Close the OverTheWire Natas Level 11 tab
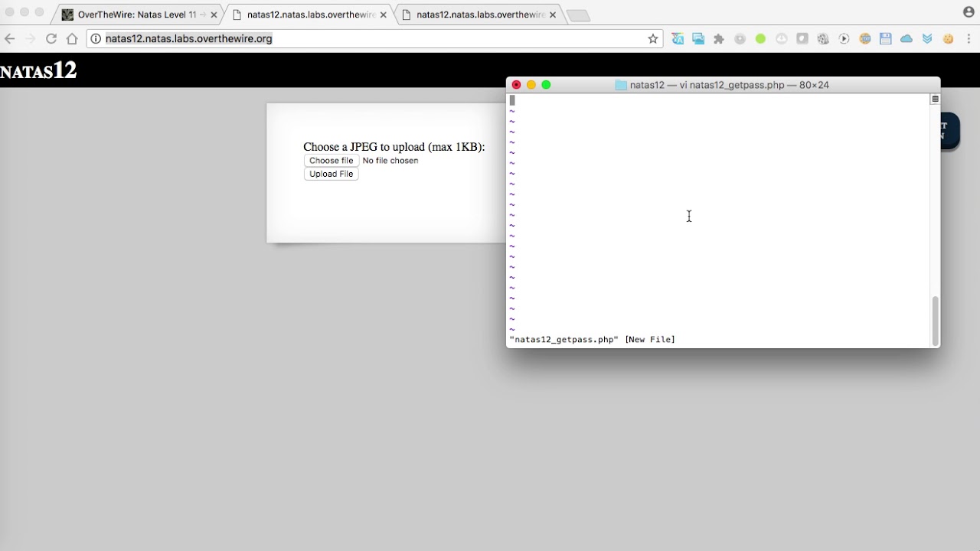Screen dimensions: 980x551 click(x=214, y=15)
